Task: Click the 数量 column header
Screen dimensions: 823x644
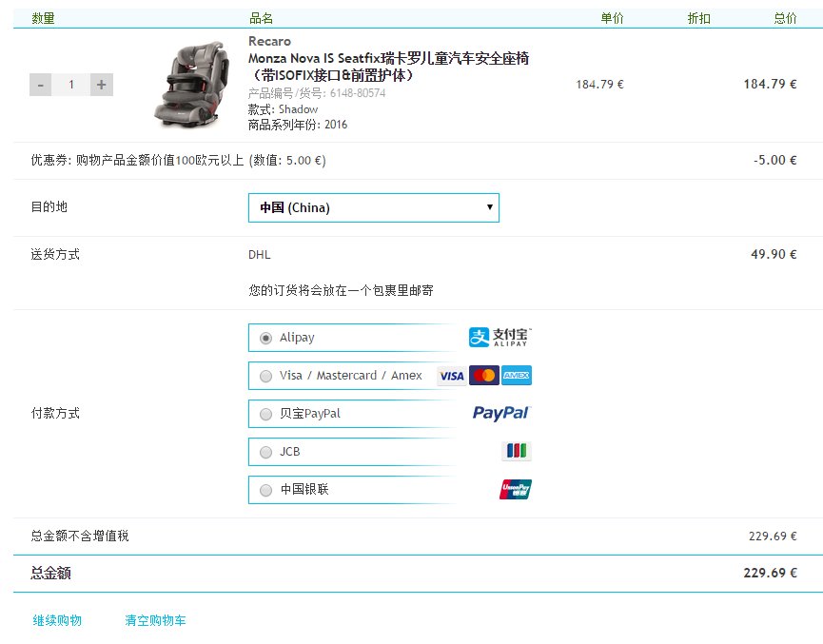Action: [x=43, y=18]
